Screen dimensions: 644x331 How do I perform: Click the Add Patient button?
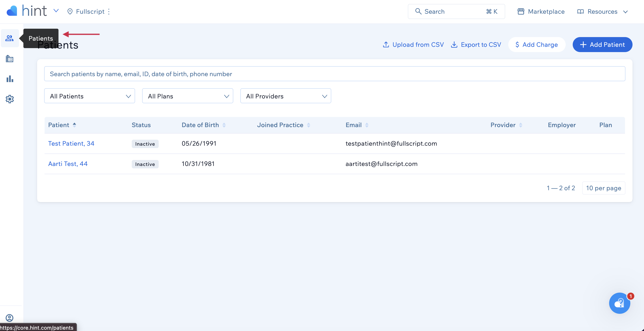click(x=602, y=45)
